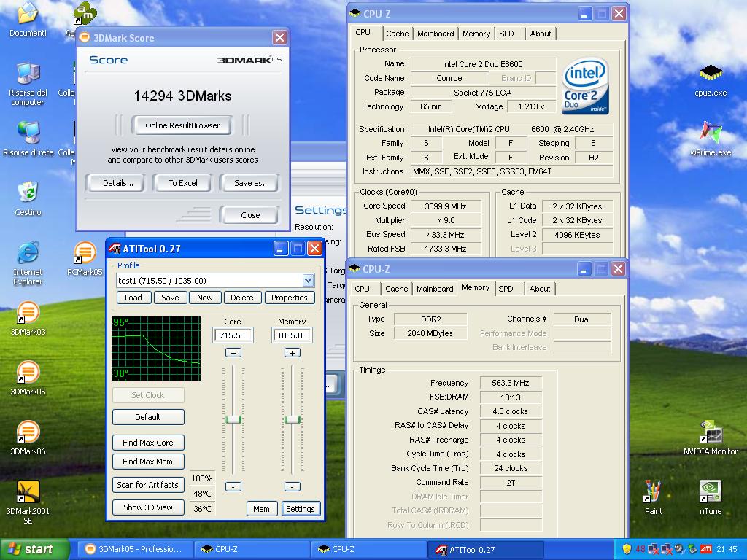Select first CPU-Z taskbar button
Viewport: 747px width, 560px height.
pyautogui.click(x=252, y=549)
